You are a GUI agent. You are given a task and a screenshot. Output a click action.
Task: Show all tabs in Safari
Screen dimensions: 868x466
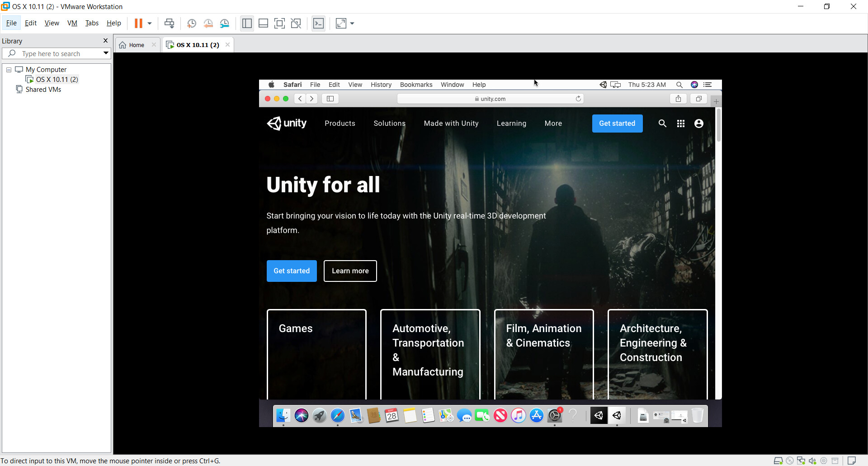pyautogui.click(x=699, y=99)
